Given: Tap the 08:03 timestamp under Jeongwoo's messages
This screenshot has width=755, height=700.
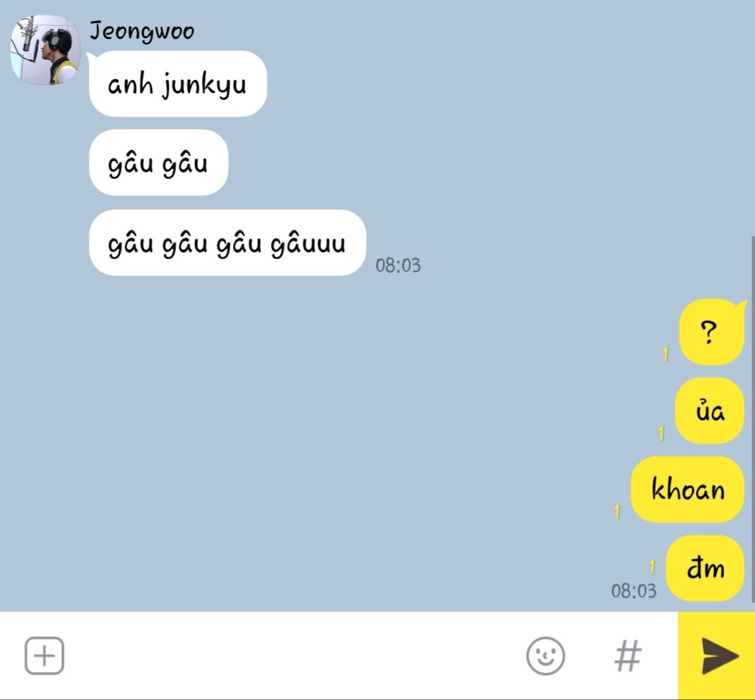Looking at the screenshot, I should pos(398,265).
